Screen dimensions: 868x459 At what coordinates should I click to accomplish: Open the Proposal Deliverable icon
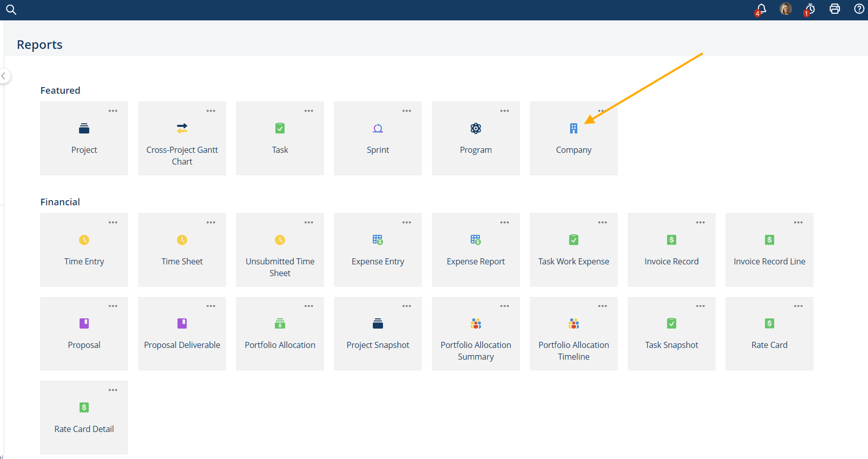coord(182,323)
